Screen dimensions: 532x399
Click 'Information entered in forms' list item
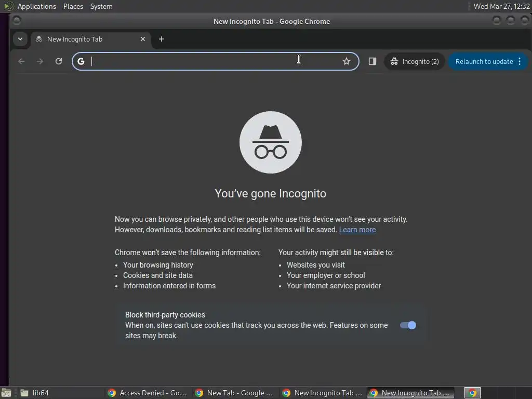(x=169, y=286)
